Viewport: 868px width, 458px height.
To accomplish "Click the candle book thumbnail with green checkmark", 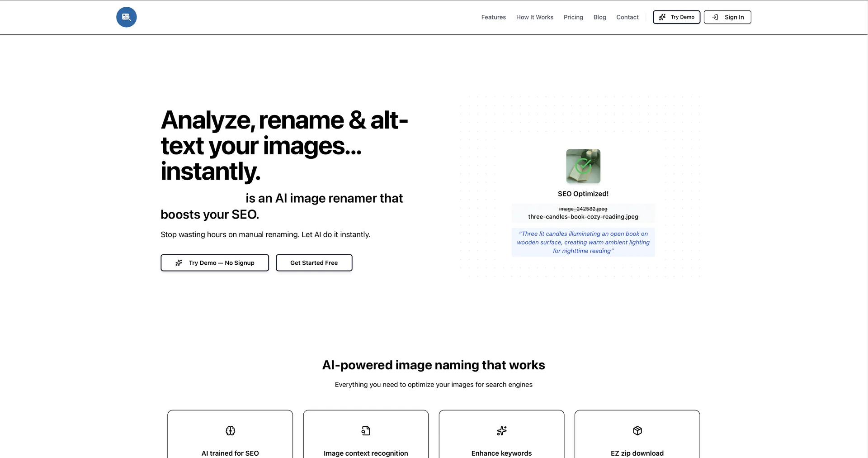I will 583,166.
